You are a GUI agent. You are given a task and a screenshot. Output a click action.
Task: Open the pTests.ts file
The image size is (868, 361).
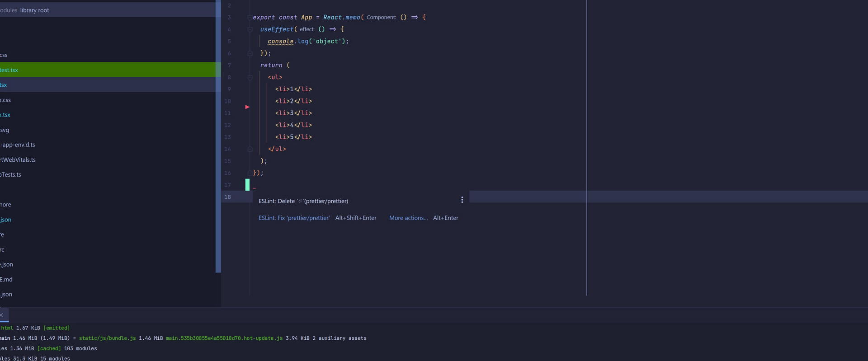(x=10, y=174)
